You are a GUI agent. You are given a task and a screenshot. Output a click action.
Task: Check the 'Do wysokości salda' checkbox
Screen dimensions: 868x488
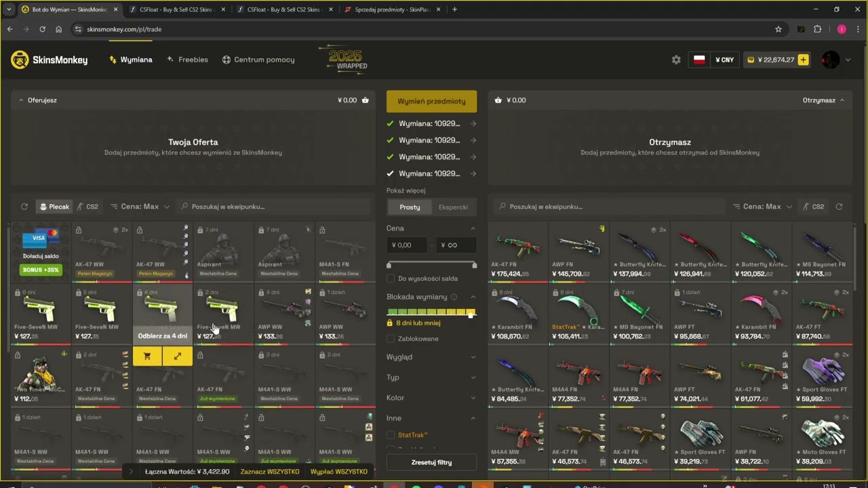pos(391,279)
